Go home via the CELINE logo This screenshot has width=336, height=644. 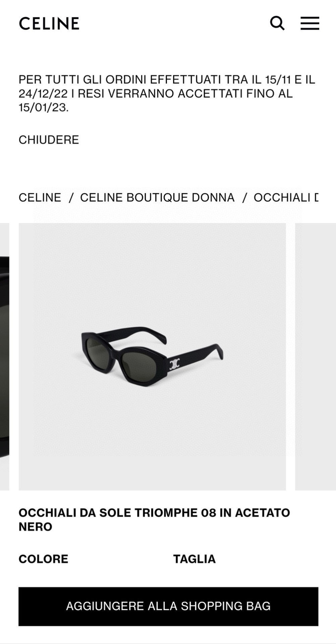[x=49, y=24]
